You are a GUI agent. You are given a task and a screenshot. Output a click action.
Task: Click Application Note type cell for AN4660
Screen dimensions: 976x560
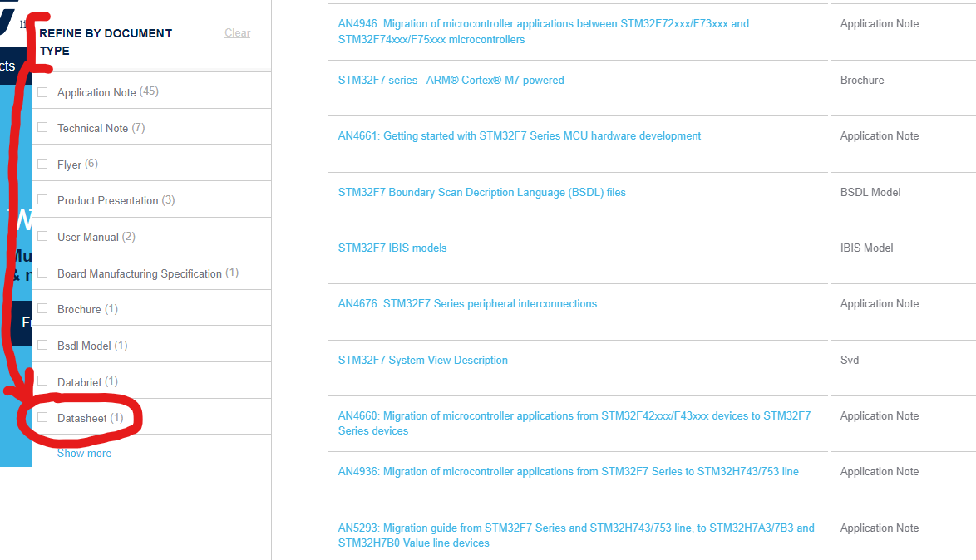pyautogui.click(x=879, y=415)
